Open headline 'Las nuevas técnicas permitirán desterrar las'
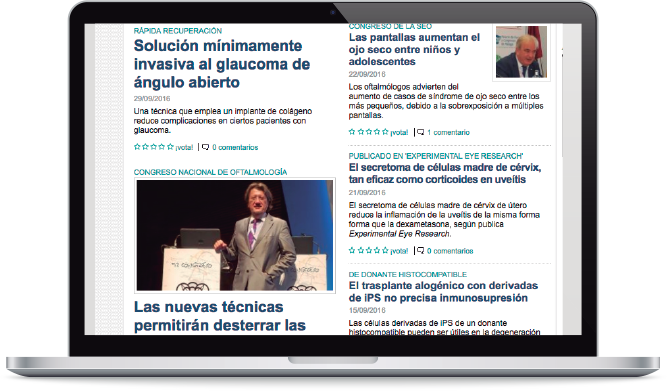The height and width of the screenshot is (391, 667). coord(219,316)
